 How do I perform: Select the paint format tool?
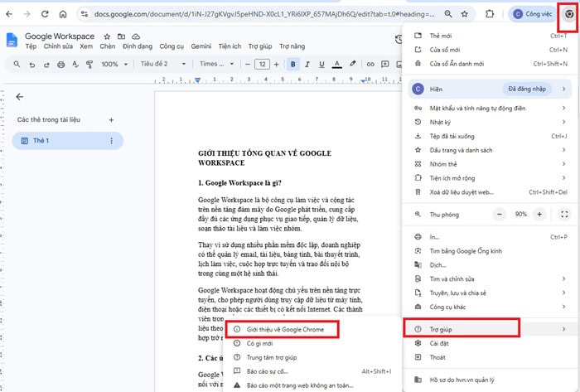[x=89, y=65]
